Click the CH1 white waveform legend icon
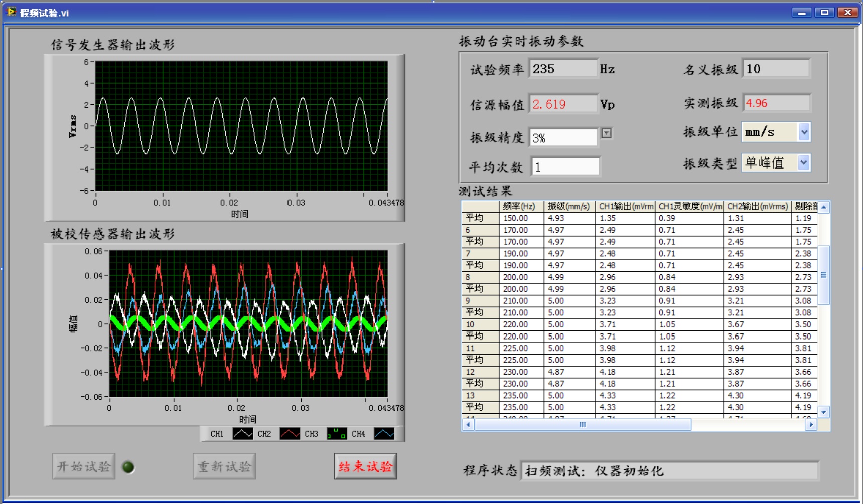Viewport: 863px width, 504px height. coord(242,434)
